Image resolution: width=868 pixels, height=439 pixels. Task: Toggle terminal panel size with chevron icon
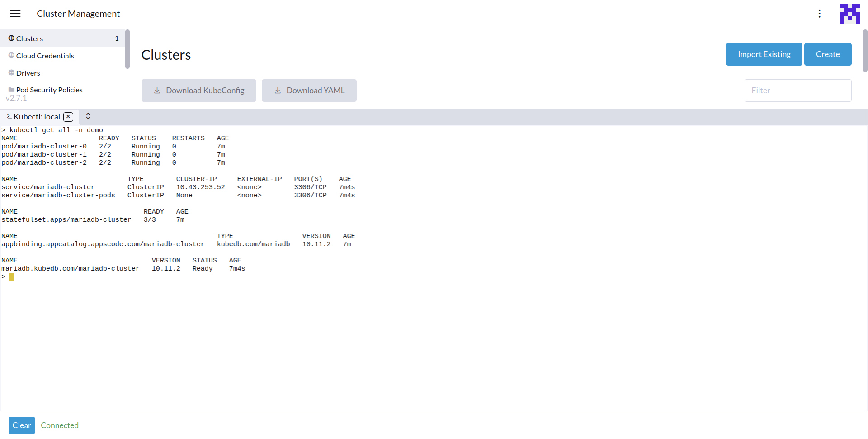point(88,116)
